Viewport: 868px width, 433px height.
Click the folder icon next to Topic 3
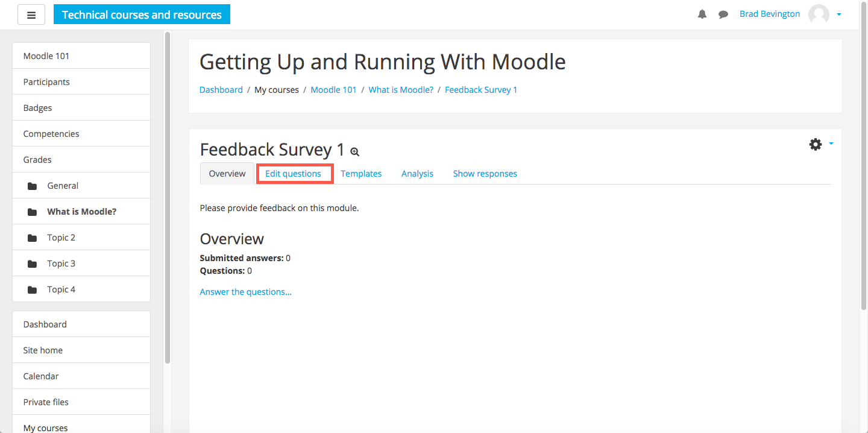point(33,264)
